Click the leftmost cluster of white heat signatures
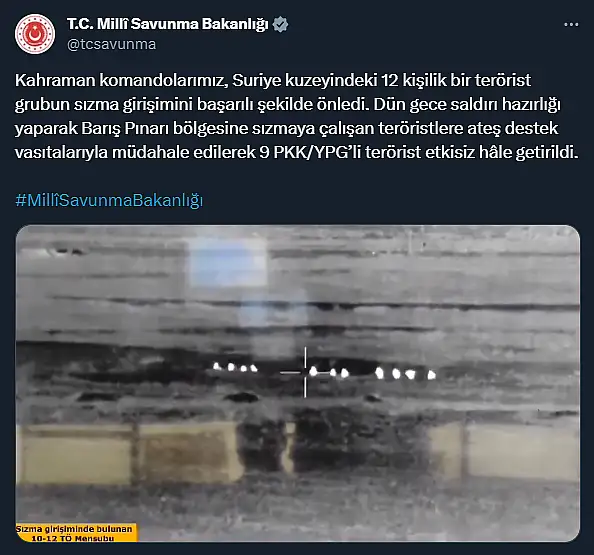This screenshot has width=594, height=555. tap(235, 367)
